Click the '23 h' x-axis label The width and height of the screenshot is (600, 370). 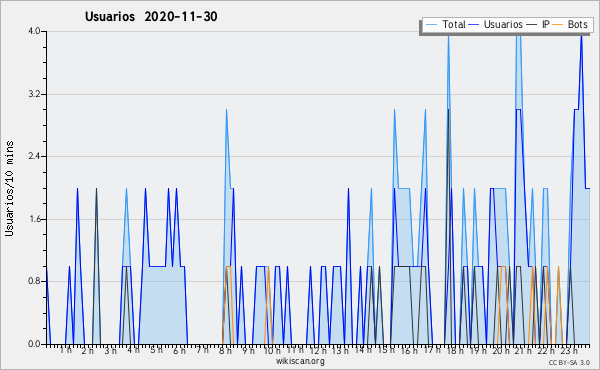pyautogui.click(x=569, y=350)
